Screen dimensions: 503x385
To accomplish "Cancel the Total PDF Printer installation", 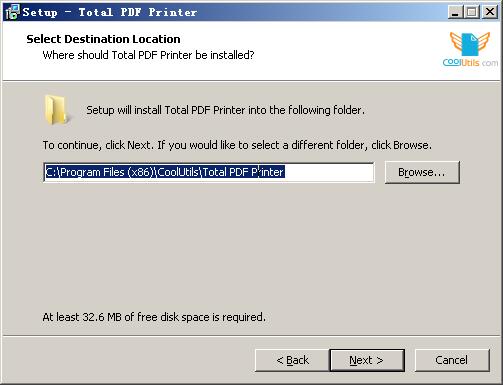I will click(452, 360).
